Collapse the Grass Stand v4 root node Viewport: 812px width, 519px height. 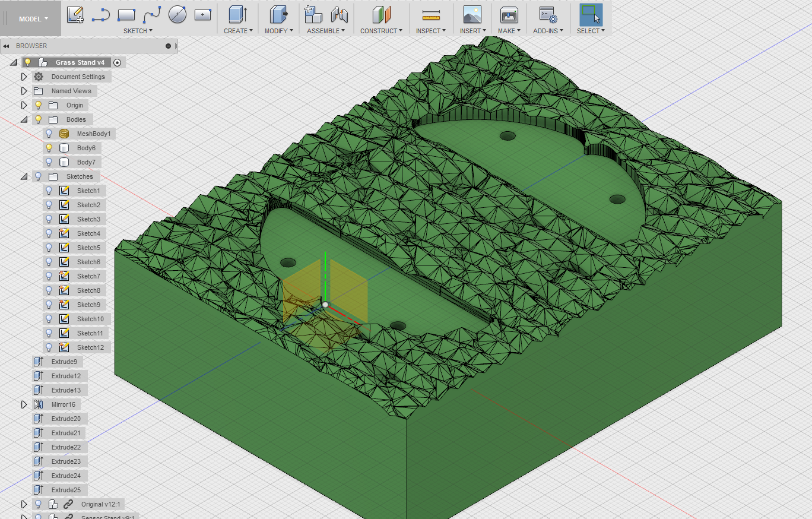click(13, 62)
